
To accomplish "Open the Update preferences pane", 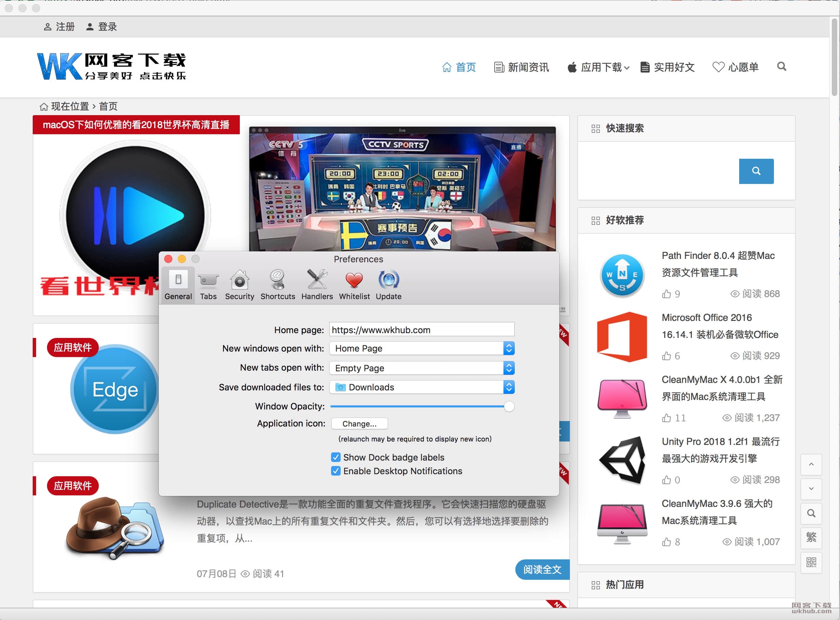I will [388, 284].
